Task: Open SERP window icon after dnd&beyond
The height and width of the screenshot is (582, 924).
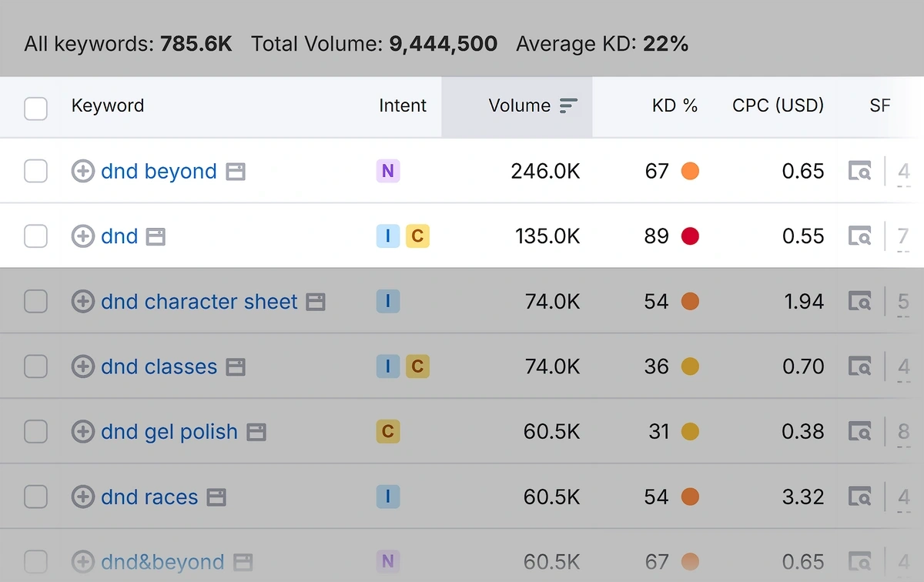Action: pos(243,563)
